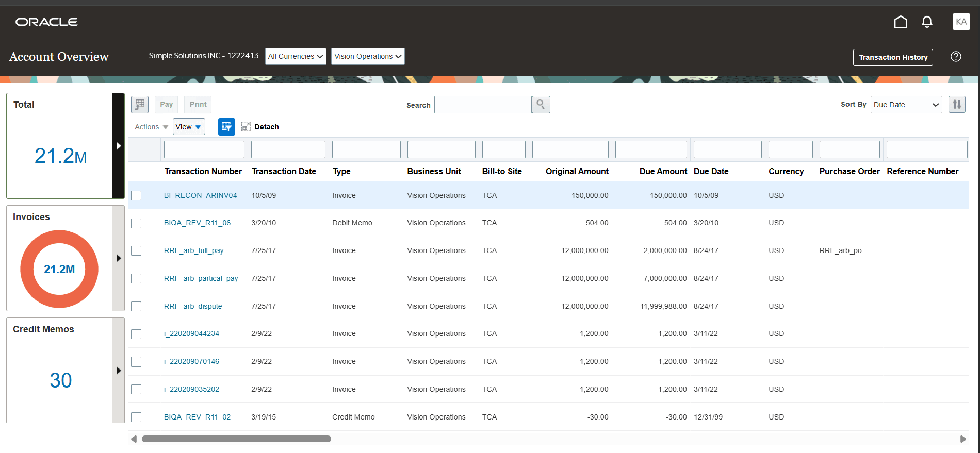The width and height of the screenshot is (980, 453).
Task: Click Search text field
Action: pyautogui.click(x=483, y=105)
